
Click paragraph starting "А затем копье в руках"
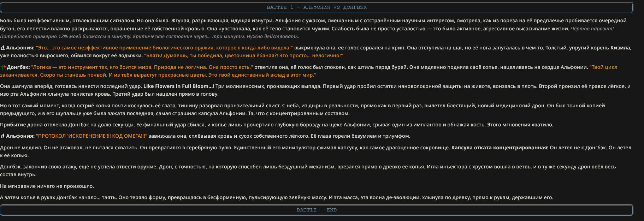pos(277,197)
